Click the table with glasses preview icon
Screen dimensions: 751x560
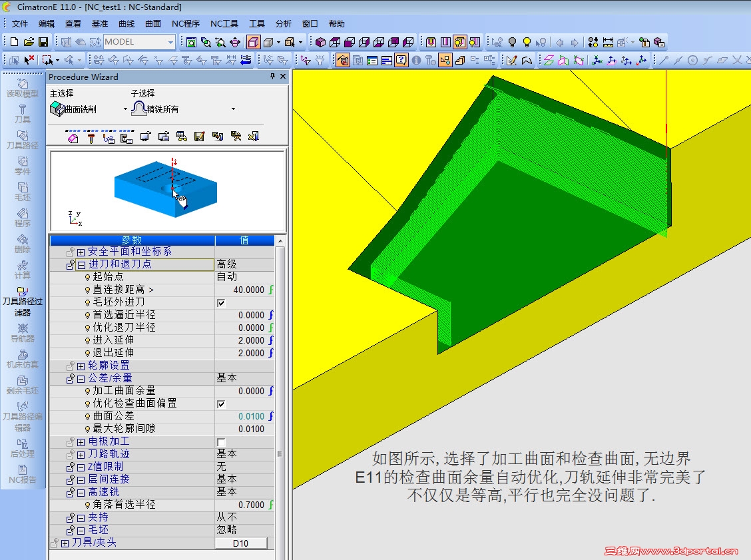(182, 137)
